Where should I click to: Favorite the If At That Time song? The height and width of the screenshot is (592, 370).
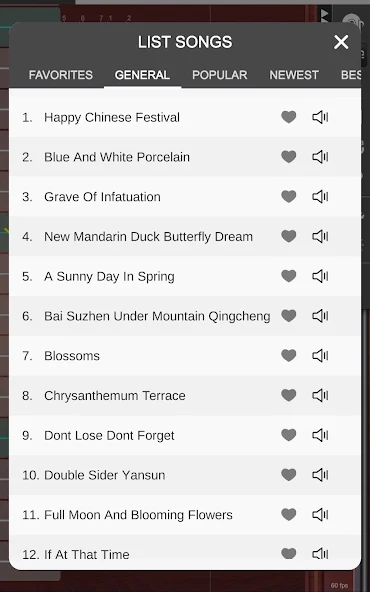289,554
